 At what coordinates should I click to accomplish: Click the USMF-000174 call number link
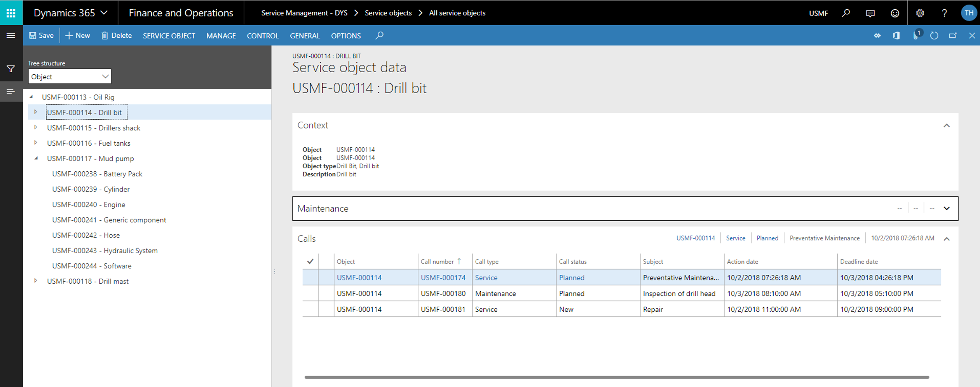[443, 277]
